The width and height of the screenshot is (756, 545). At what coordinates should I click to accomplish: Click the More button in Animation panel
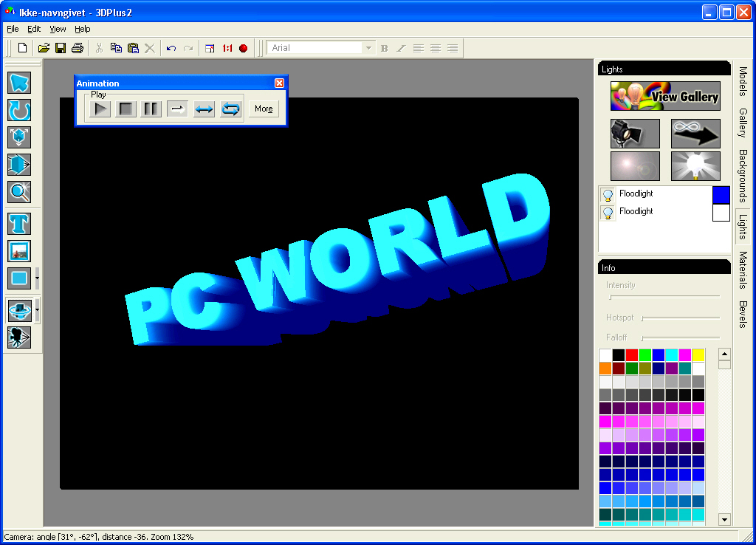pyautogui.click(x=264, y=109)
